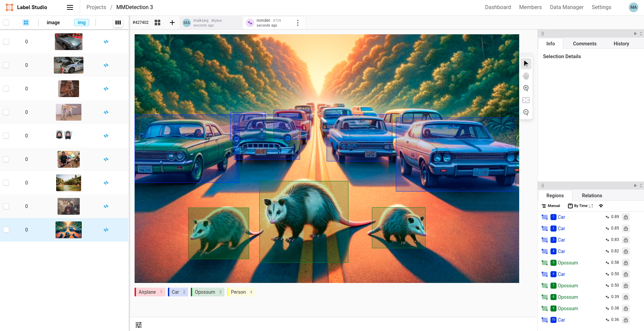This screenshot has height=331, width=644.
Task: Toggle the select-all checkbox in task list header
Action: click(x=6, y=23)
